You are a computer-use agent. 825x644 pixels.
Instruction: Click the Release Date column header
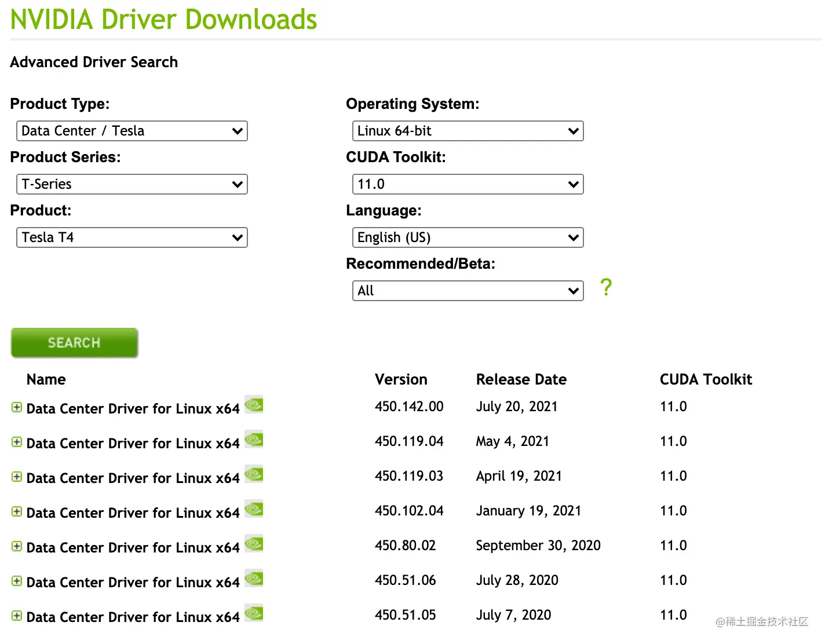click(521, 379)
